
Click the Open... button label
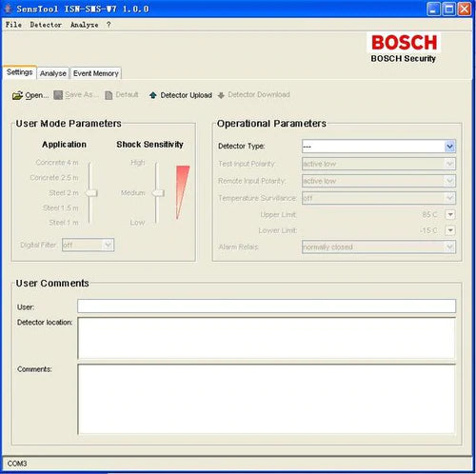click(x=37, y=95)
